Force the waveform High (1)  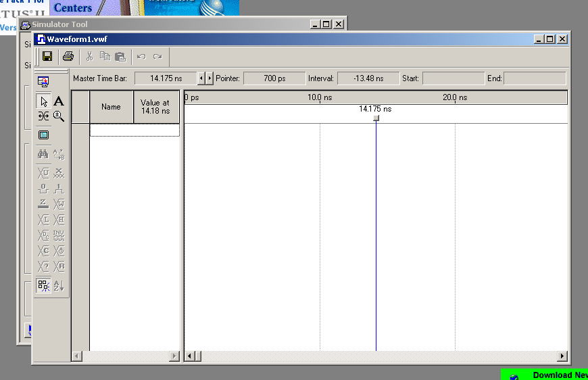59,189
